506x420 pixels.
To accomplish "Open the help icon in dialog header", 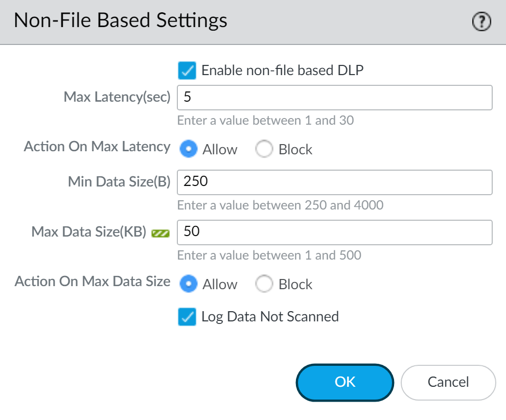I will 481,22.
